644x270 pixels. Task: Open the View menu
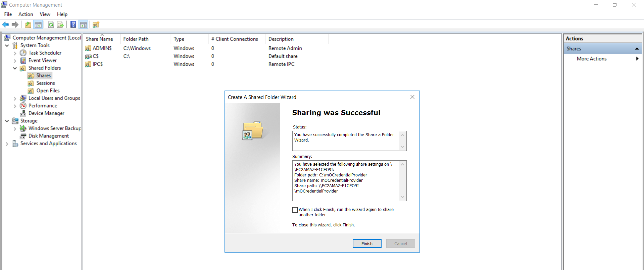pyautogui.click(x=45, y=14)
